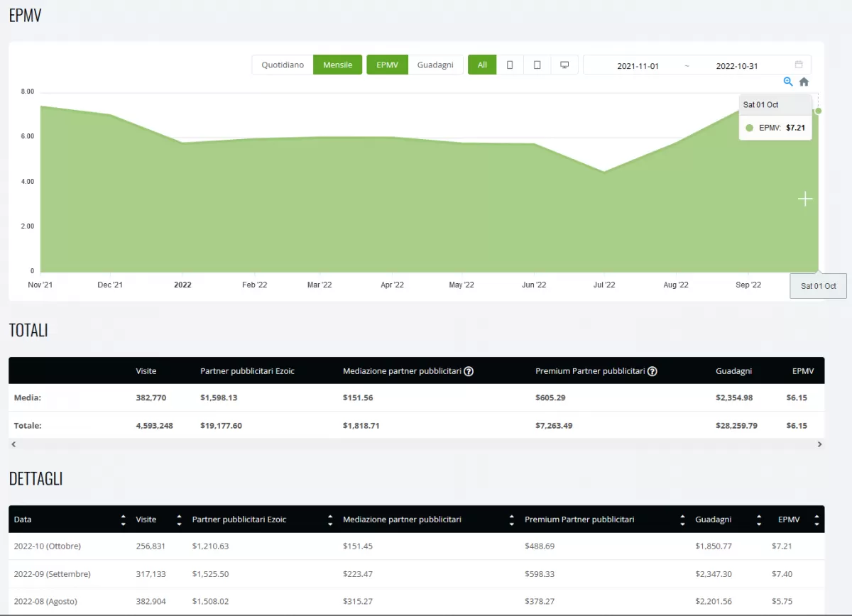Image resolution: width=852 pixels, height=616 pixels.
Task: Sort details table by Guadagni column
Action: [x=759, y=520]
